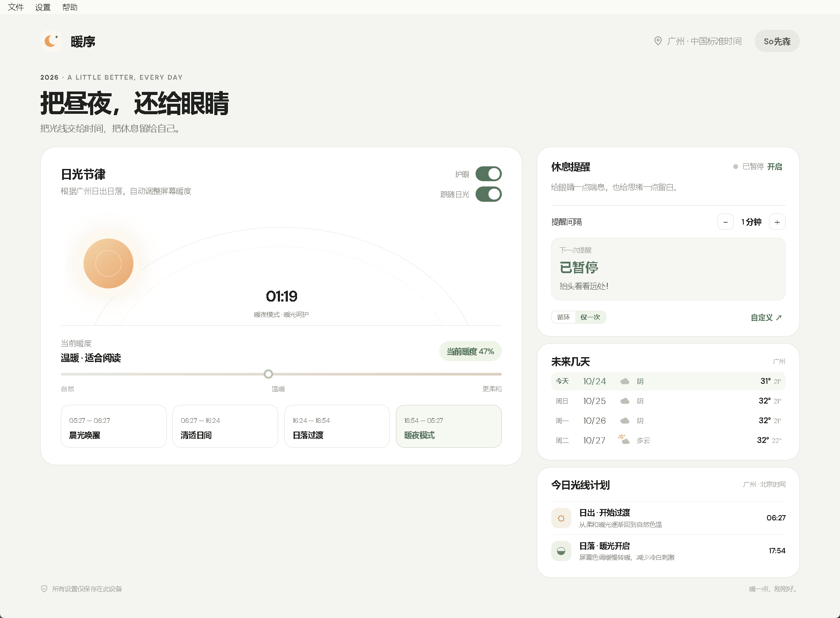This screenshot has height=618, width=840.
Task: Open the 帮助 menu
Action: (70, 7)
